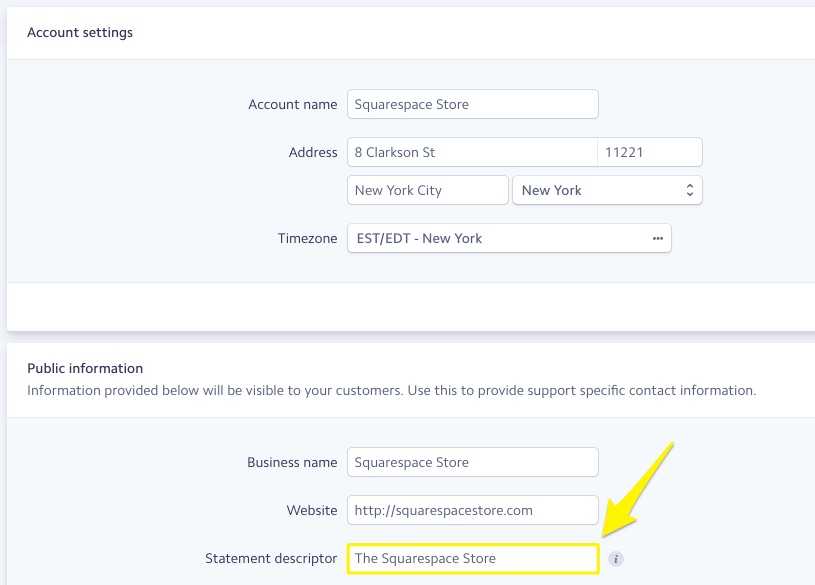Click the 11221 ZIP code field
Viewport: 815px width, 585px height.
click(649, 153)
